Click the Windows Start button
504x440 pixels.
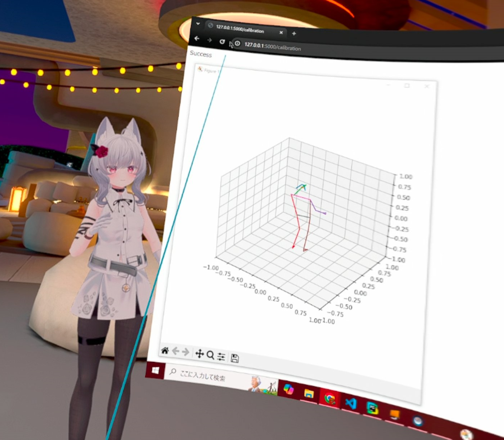(156, 370)
